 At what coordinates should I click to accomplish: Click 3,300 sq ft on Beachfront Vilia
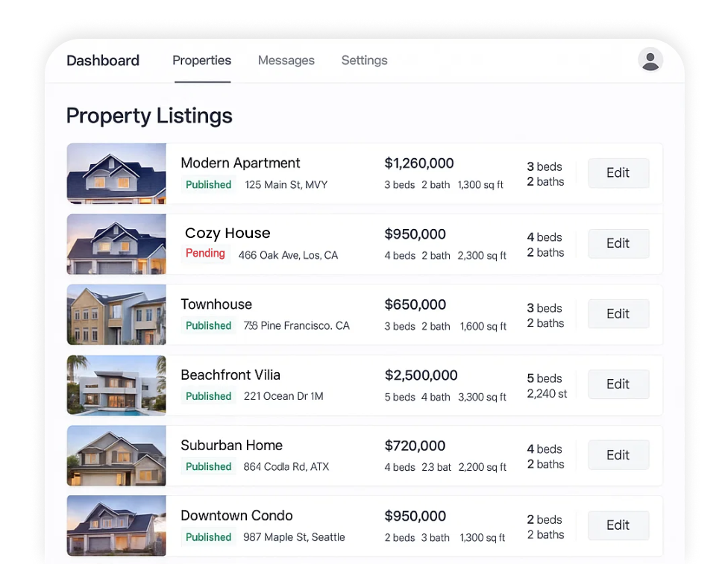[482, 398]
